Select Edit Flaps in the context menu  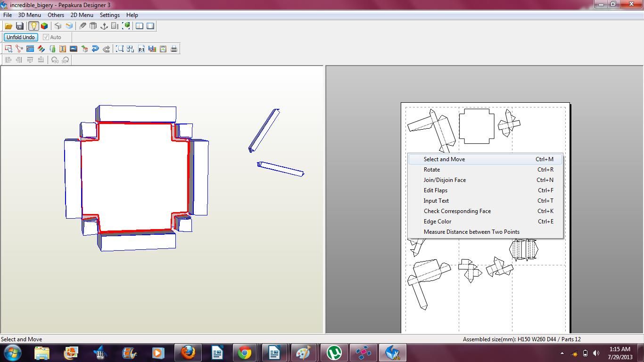point(435,190)
